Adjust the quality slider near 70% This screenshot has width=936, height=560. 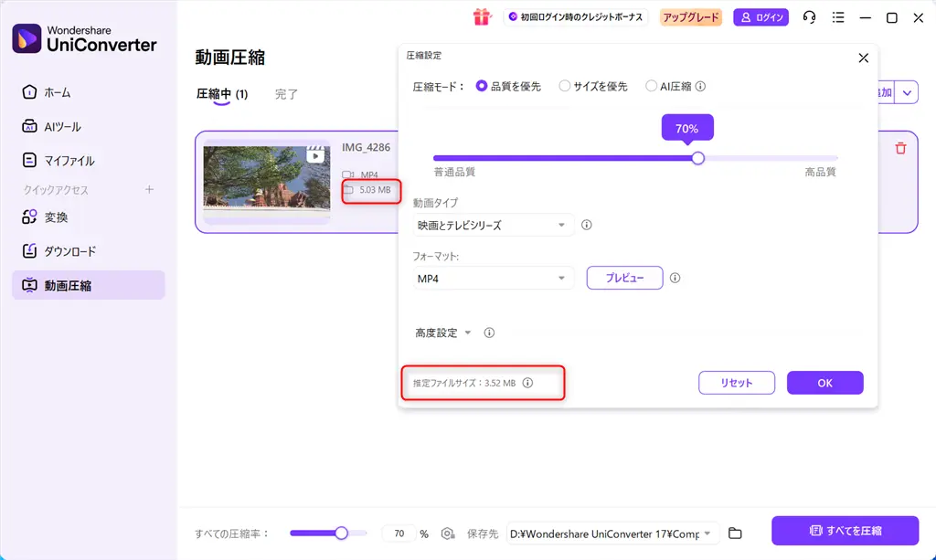point(697,158)
